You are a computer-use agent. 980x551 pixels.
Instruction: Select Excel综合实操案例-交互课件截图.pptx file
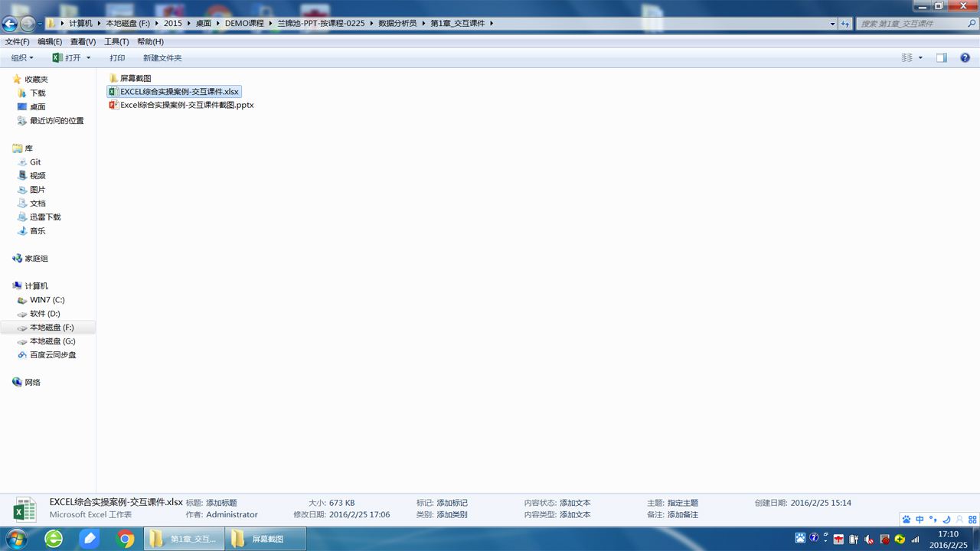[181, 105]
